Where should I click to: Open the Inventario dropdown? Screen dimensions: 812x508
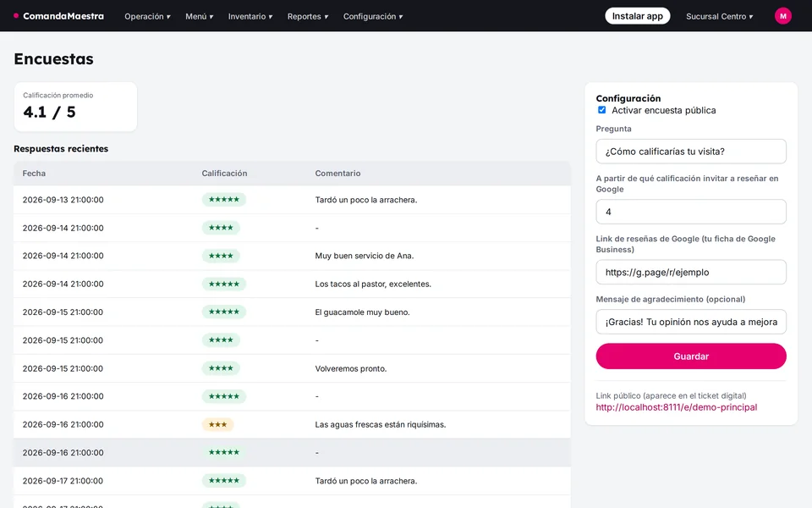click(250, 16)
